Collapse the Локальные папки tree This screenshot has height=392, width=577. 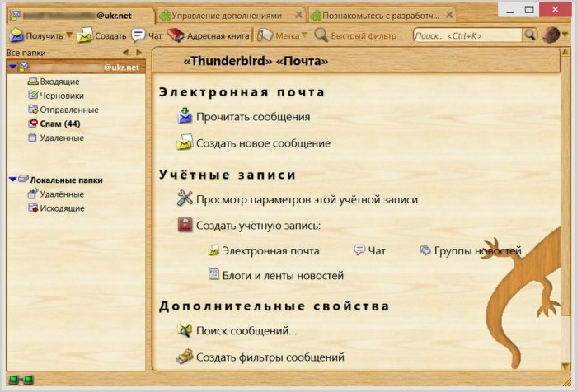[x=12, y=179]
